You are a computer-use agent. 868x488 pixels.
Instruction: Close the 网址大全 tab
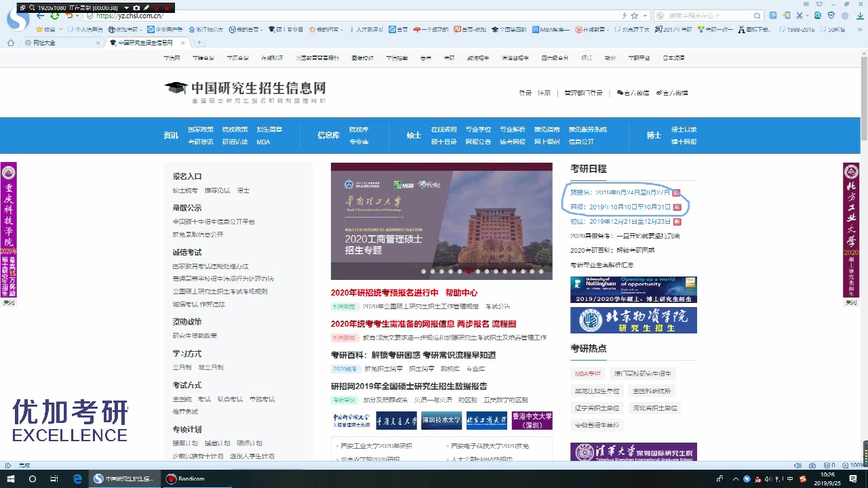[x=98, y=43]
